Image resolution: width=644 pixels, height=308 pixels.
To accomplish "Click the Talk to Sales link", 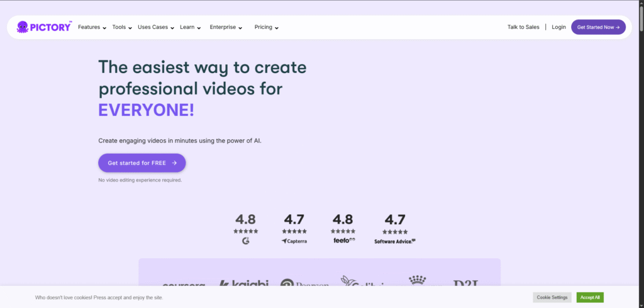I will click(x=523, y=27).
